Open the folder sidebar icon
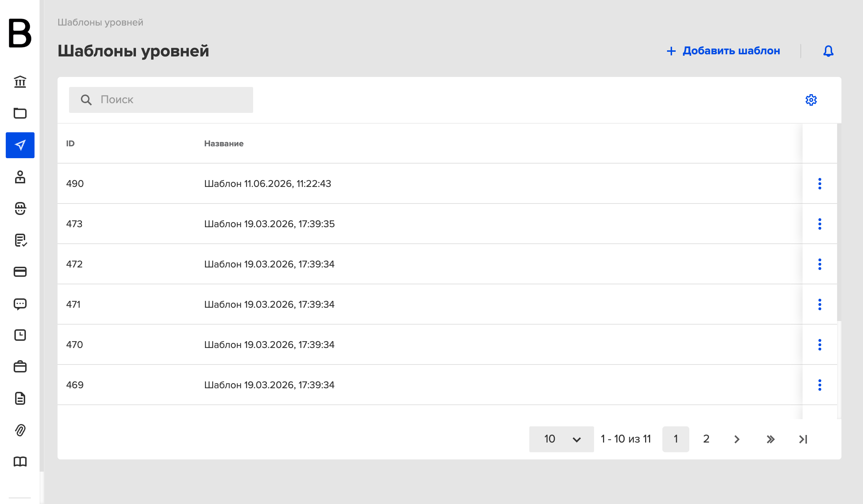The height and width of the screenshot is (504, 863). click(x=20, y=114)
